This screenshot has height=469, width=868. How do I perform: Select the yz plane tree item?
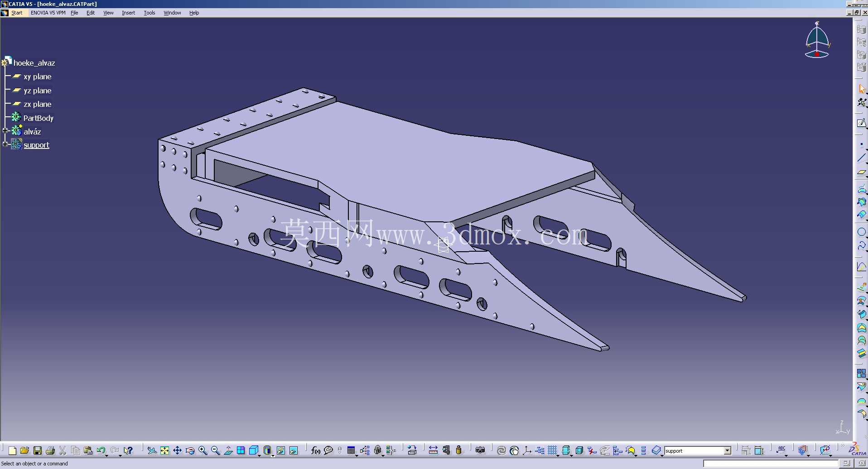pyautogui.click(x=38, y=91)
